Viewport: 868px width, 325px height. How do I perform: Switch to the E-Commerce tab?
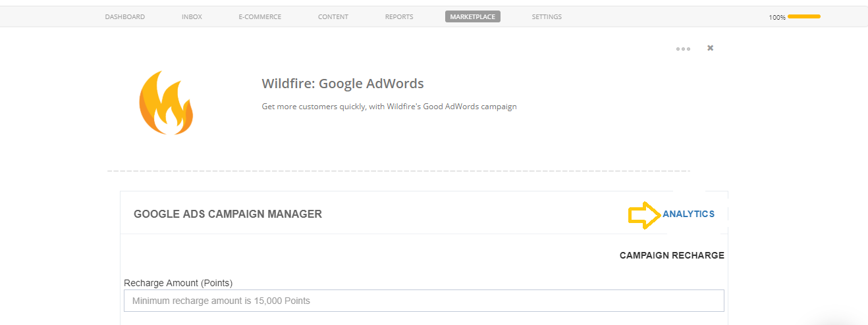[x=259, y=17]
